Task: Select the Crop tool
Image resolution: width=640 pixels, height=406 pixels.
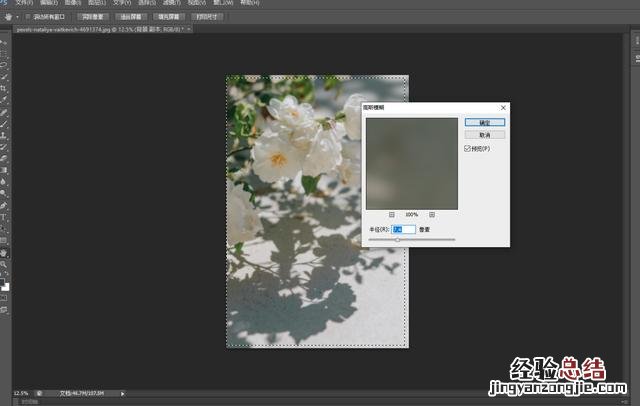Action: (x=3, y=88)
